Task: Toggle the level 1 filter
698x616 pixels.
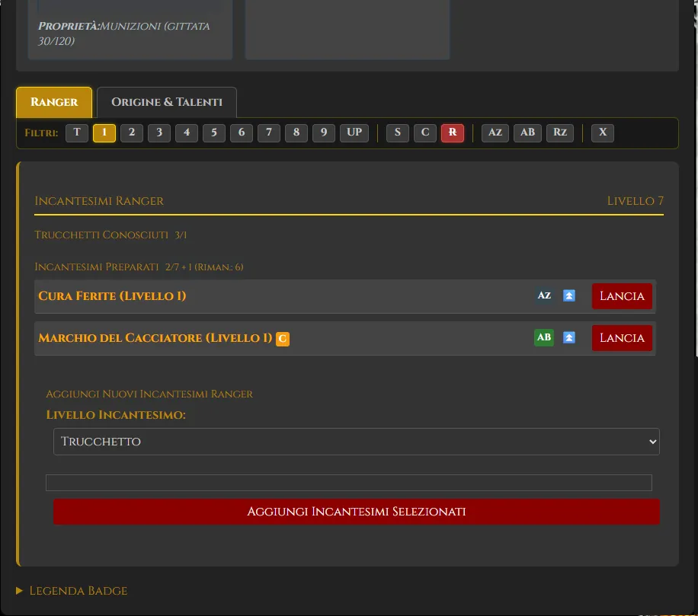Action: click(104, 132)
